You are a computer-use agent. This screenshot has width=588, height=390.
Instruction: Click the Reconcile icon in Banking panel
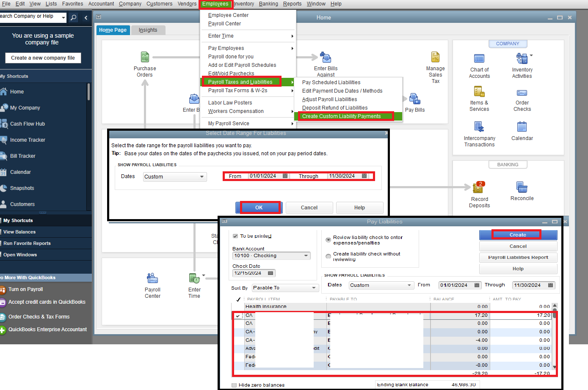coord(522,187)
